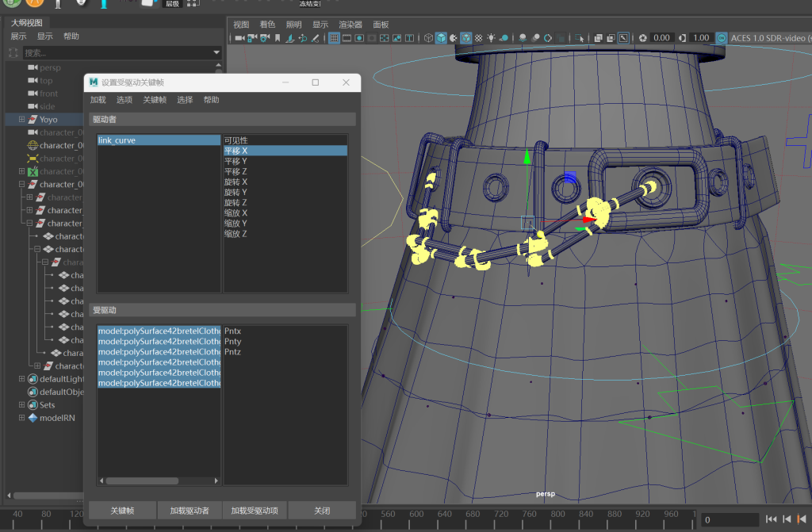Select the persp camera in the outliner
This screenshot has height=532, width=812.
pos(50,67)
